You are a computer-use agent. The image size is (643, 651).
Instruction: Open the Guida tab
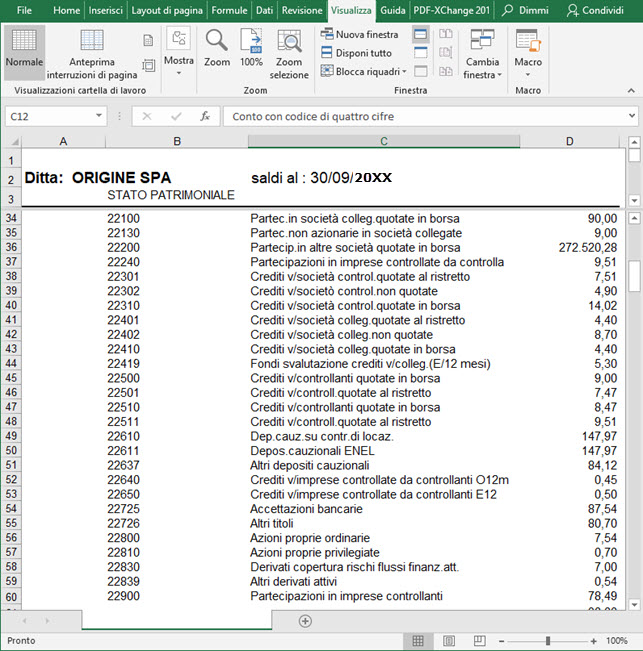pos(393,10)
